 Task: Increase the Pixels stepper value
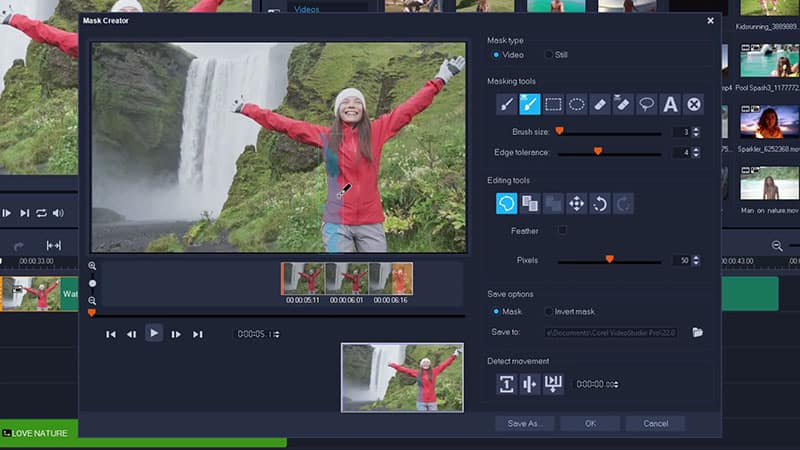click(x=696, y=257)
